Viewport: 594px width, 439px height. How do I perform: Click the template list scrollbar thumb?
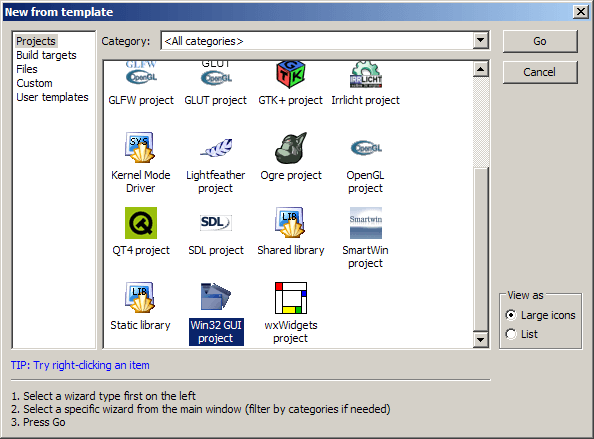tap(481, 249)
